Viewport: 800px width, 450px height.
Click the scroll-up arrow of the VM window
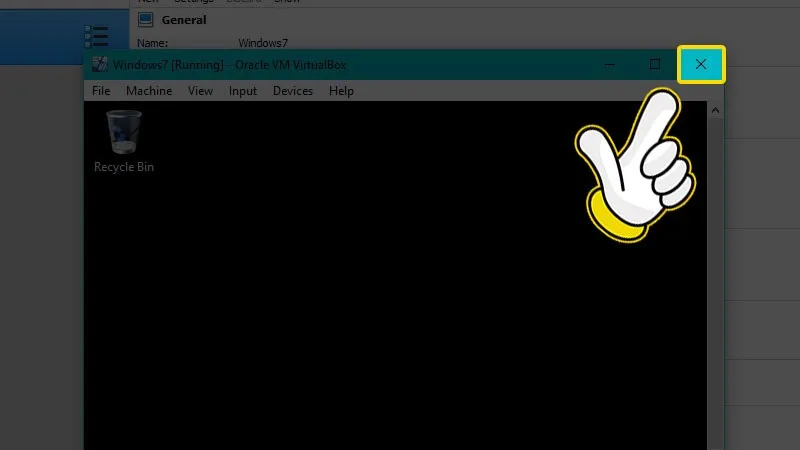pos(715,110)
